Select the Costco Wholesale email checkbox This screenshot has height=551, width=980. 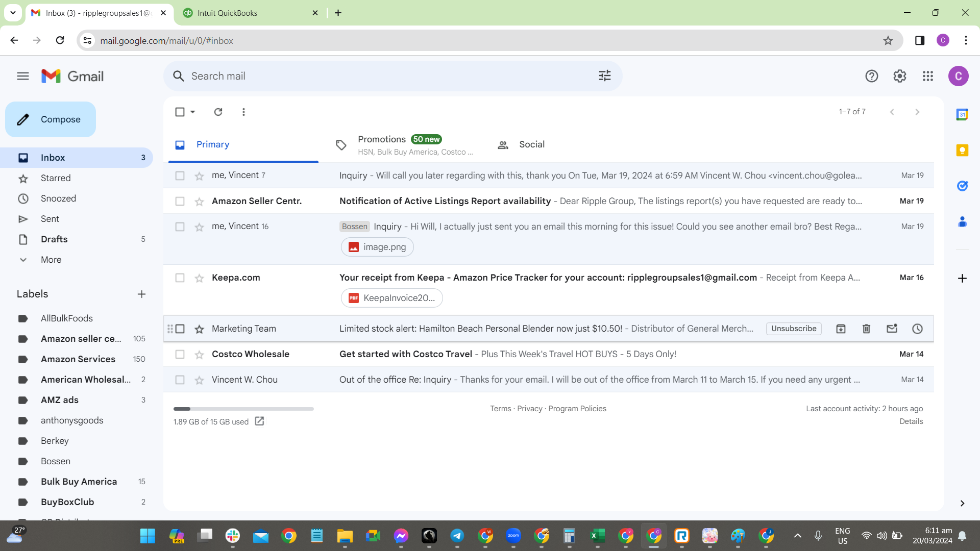[180, 355]
